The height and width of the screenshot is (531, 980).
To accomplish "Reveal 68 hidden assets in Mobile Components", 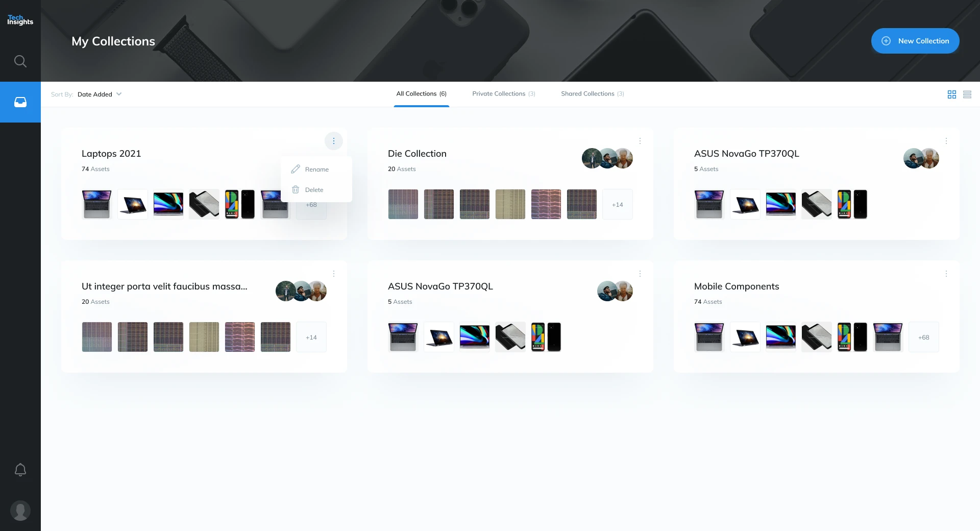I will (923, 337).
